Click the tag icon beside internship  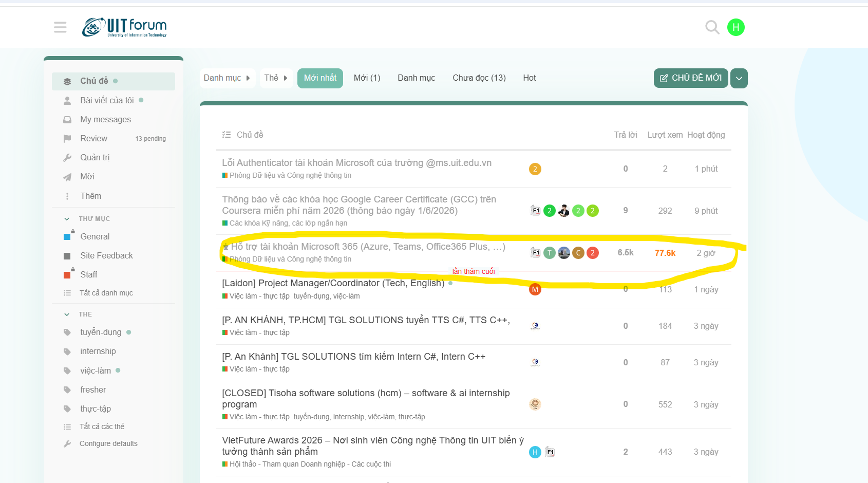pos(67,352)
